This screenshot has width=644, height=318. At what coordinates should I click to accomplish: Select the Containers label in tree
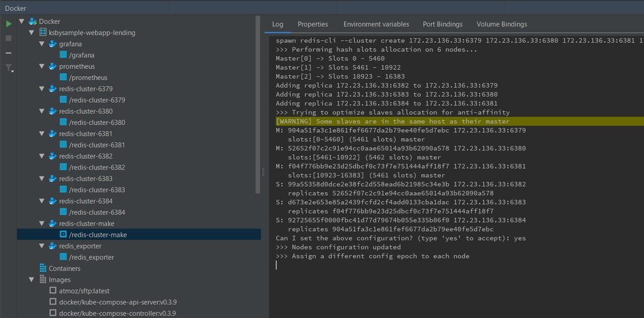pos(65,268)
